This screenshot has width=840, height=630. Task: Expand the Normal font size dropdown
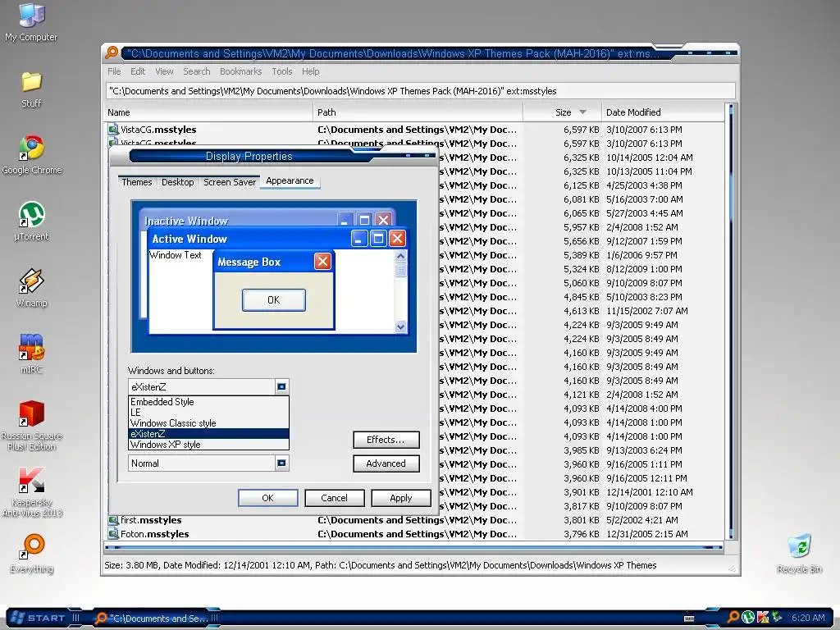[282, 463]
